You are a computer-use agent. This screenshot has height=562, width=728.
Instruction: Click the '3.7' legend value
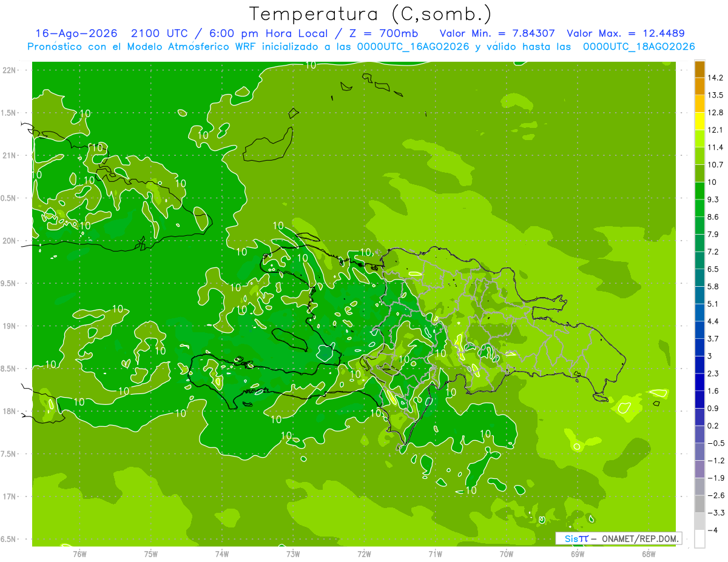pos(714,338)
